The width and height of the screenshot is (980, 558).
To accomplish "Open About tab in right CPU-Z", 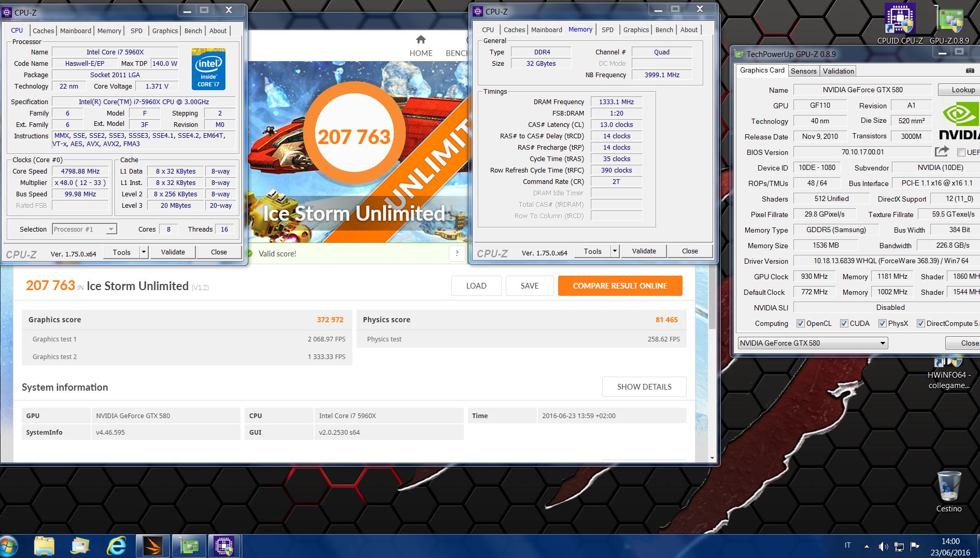I will click(689, 30).
